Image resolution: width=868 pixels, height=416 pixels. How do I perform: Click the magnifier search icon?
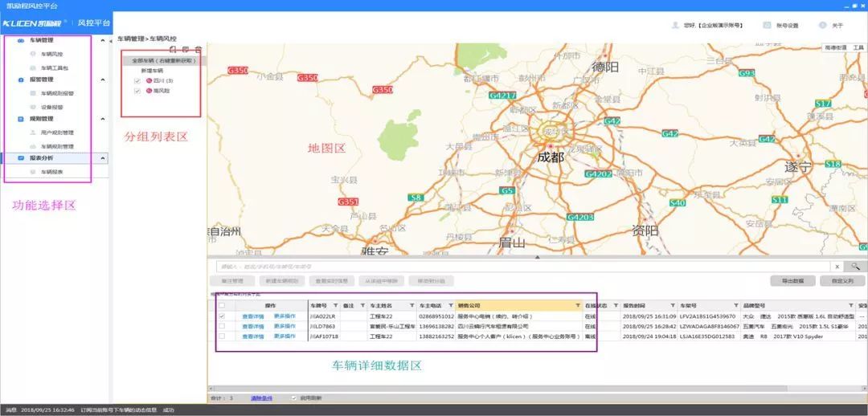(x=855, y=266)
